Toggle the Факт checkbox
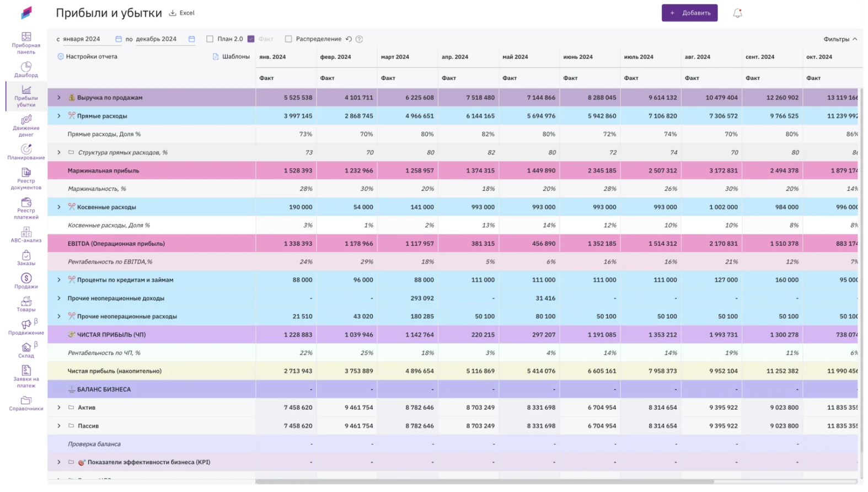This screenshot has width=868, height=492. pos(251,39)
